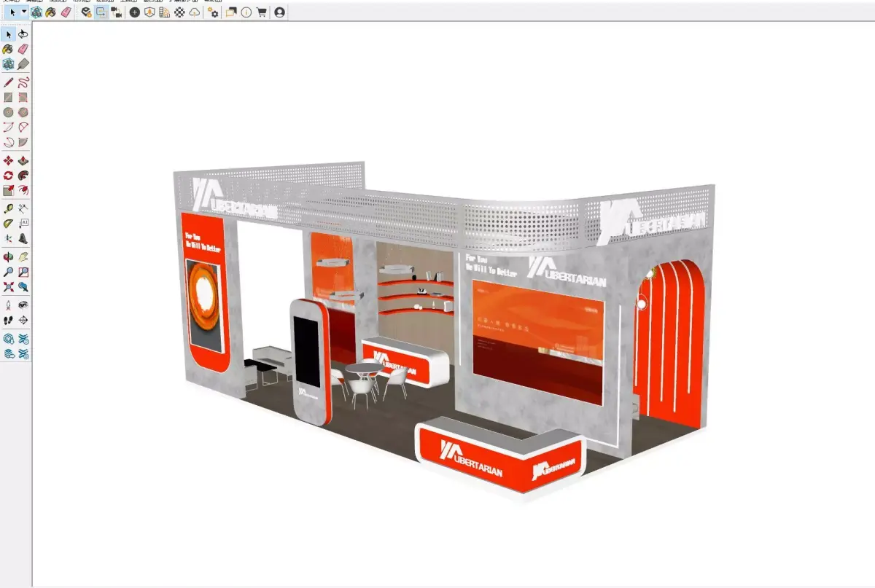Activate the Push/Pull tool
Viewport: 875px width, 588px height.
[x=23, y=160]
